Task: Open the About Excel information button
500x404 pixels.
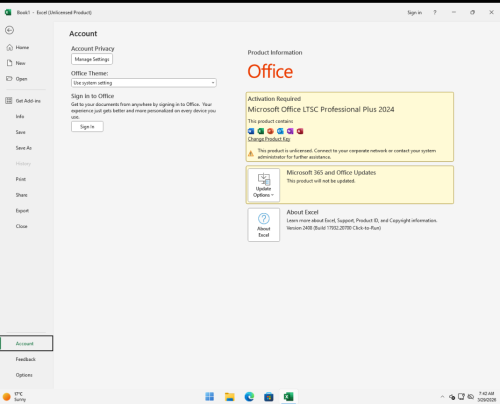Action: click(264, 225)
